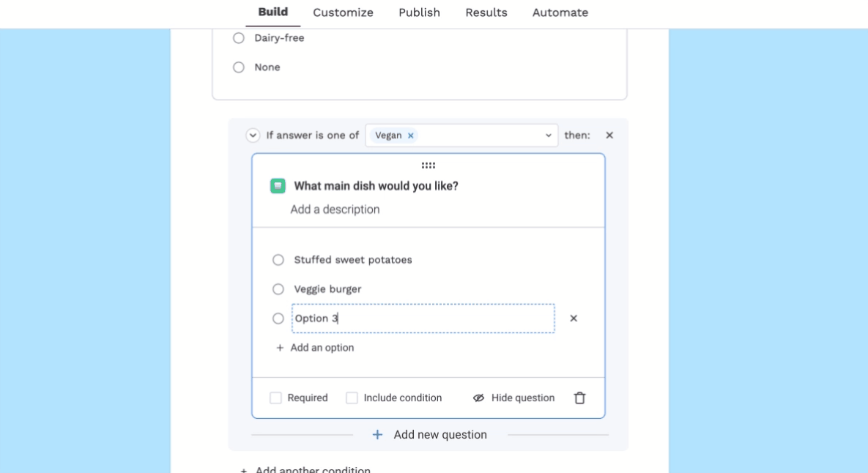This screenshot has width=868, height=473.
Task: Delete question with the trash icon
Action: 579,398
